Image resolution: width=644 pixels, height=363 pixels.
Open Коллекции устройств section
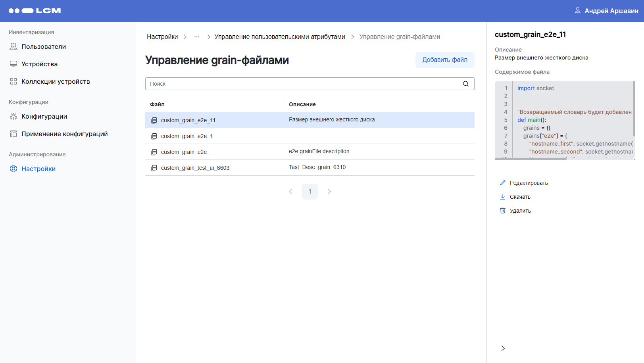click(x=56, y=81)
